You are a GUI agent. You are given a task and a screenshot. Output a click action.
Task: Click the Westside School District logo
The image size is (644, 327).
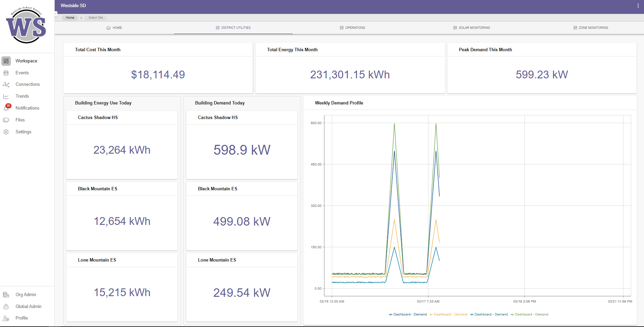tap(26, 26)
